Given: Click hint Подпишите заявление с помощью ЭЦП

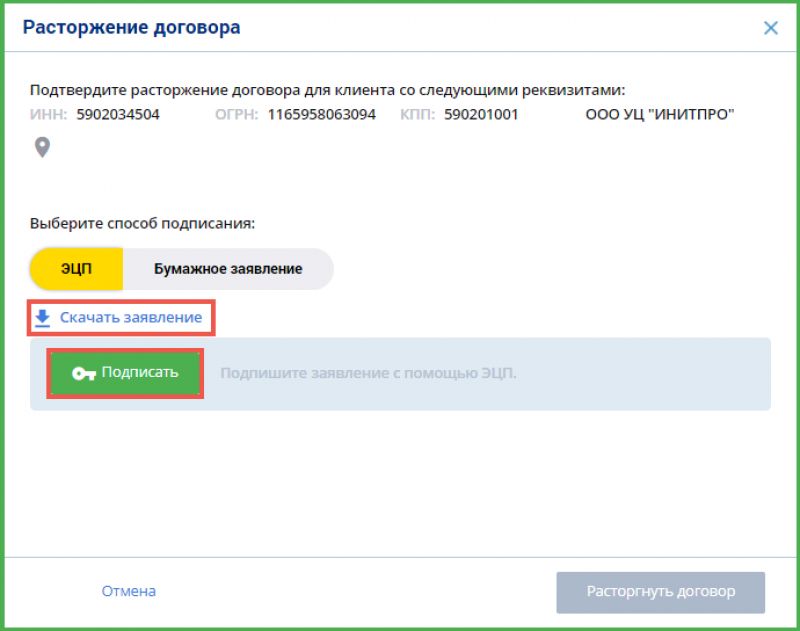Looking at the screenshot, I should click(368, 373).
